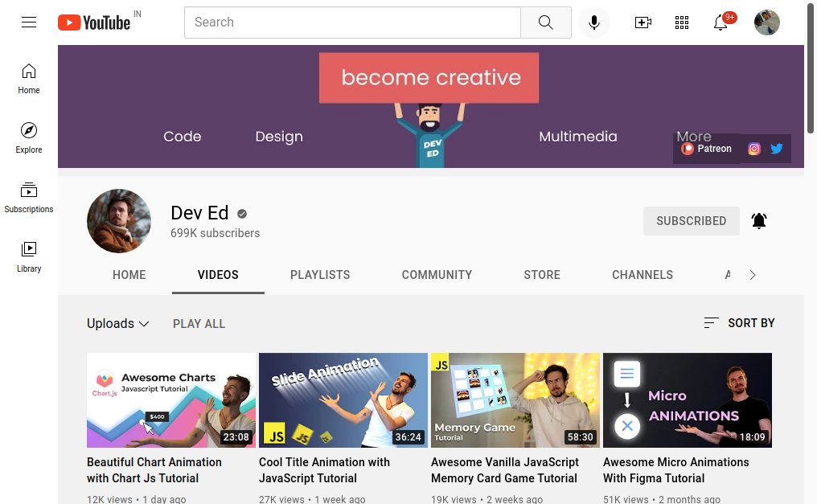Open the COMMUNITY tab
Image resolution: width=817 pixels, height=504 pixels.
(x=437, y=275)
